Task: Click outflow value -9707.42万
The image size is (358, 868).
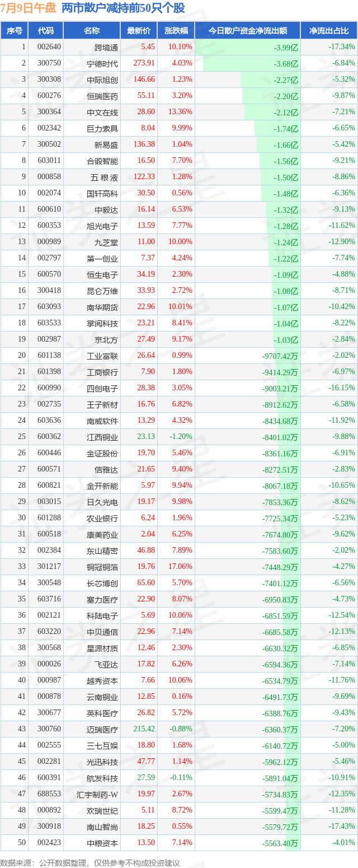Action: [x=280, y=356]
